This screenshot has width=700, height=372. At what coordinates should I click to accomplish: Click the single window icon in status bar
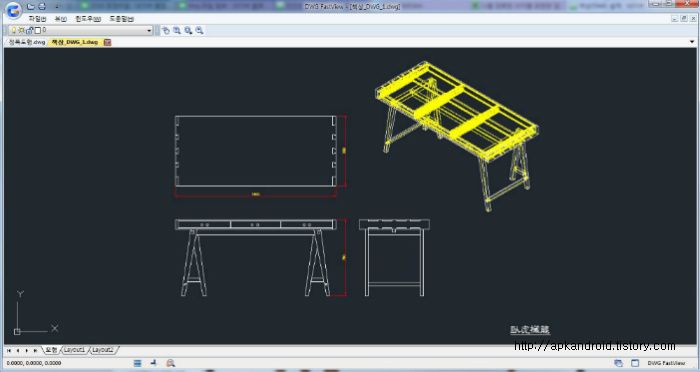635,363
